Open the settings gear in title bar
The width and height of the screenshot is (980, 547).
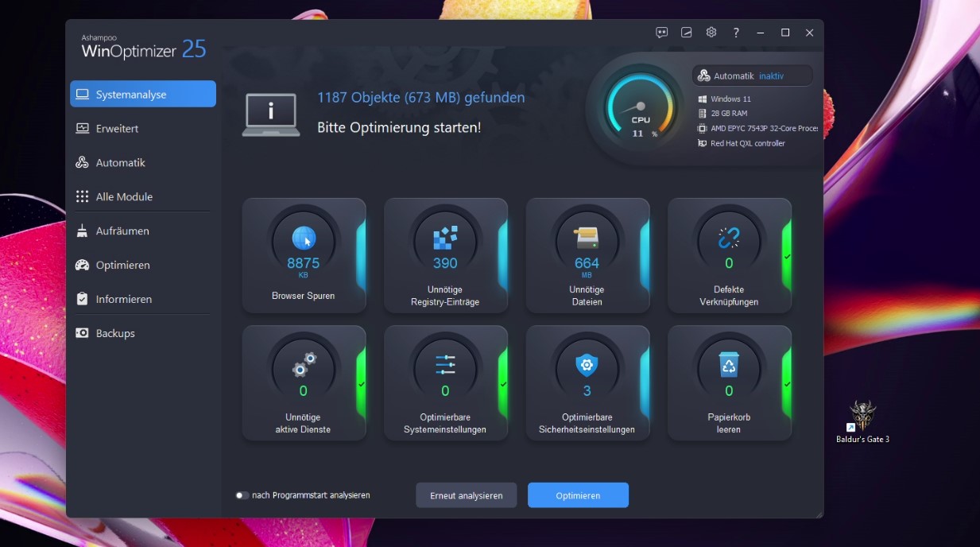(711, 33)
